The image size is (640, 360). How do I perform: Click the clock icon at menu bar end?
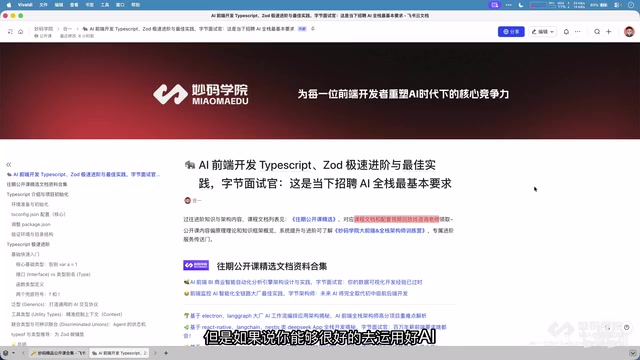tap(631, 5)
